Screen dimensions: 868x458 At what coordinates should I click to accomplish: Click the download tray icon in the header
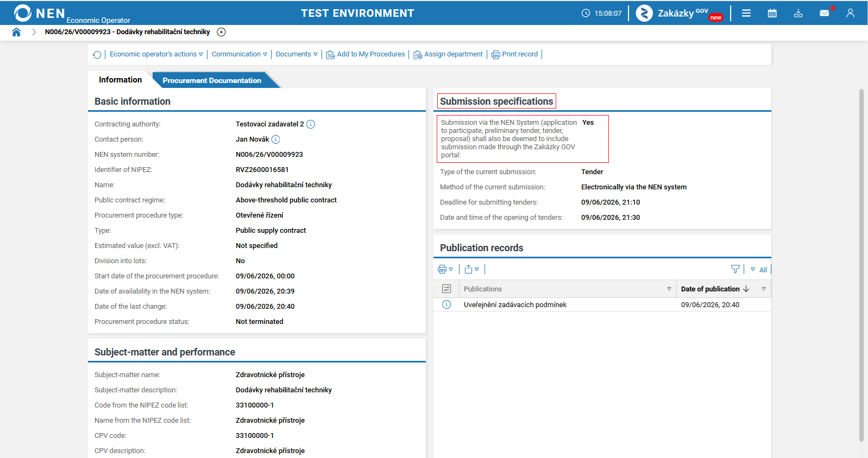tap(798, 13)
